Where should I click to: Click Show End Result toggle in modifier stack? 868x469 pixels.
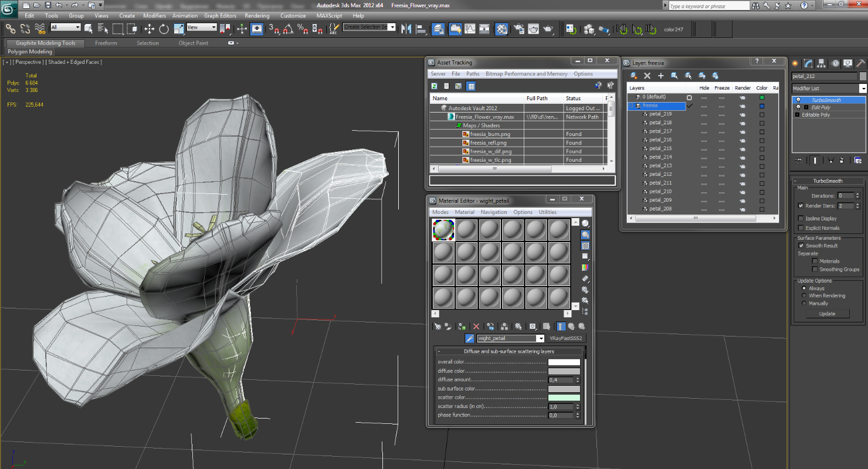point(815,160)
